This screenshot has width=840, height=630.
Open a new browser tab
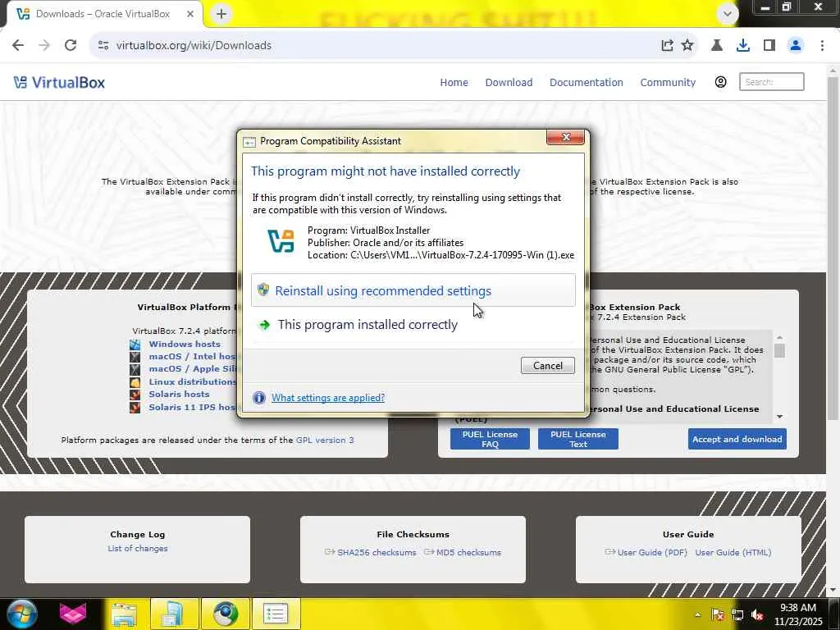221,14
